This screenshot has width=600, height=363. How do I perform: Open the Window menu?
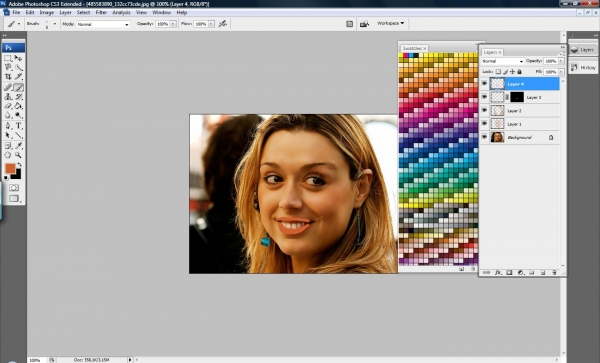[x=161, y=13]
